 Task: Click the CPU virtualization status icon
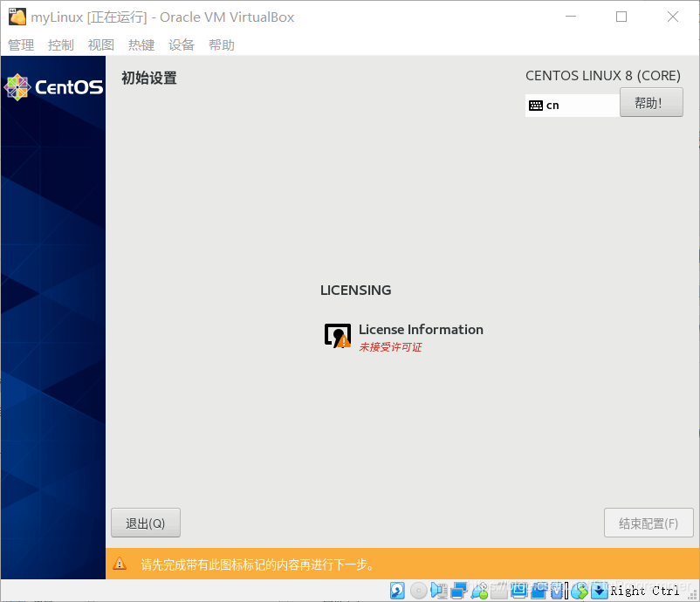(557, 591)
